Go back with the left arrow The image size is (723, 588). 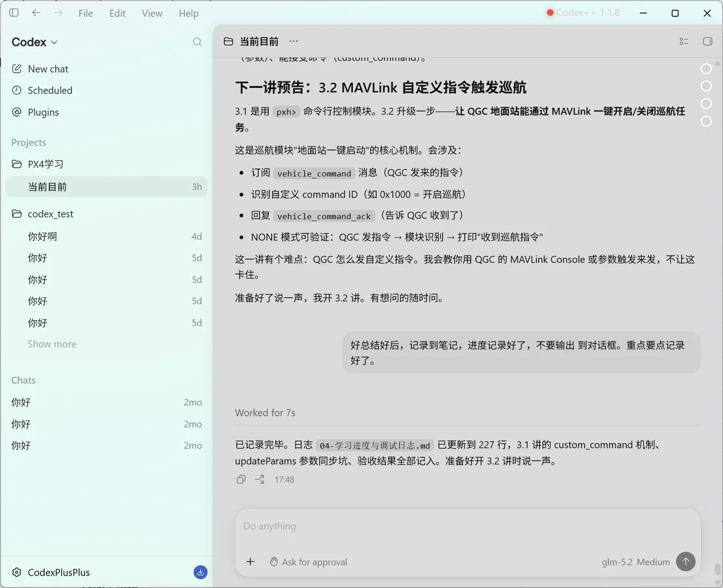tap(36, 13)
